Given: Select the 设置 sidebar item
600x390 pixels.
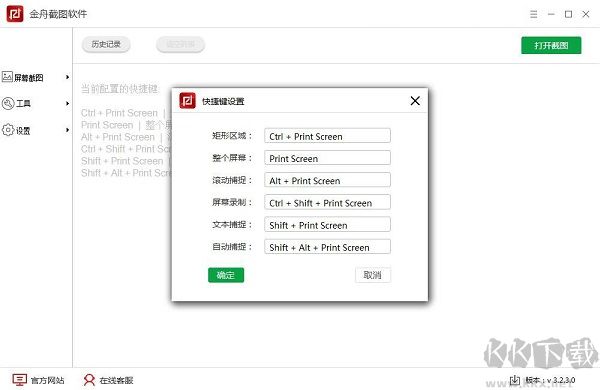Looking at the screenshot, I should pos(36,130).
